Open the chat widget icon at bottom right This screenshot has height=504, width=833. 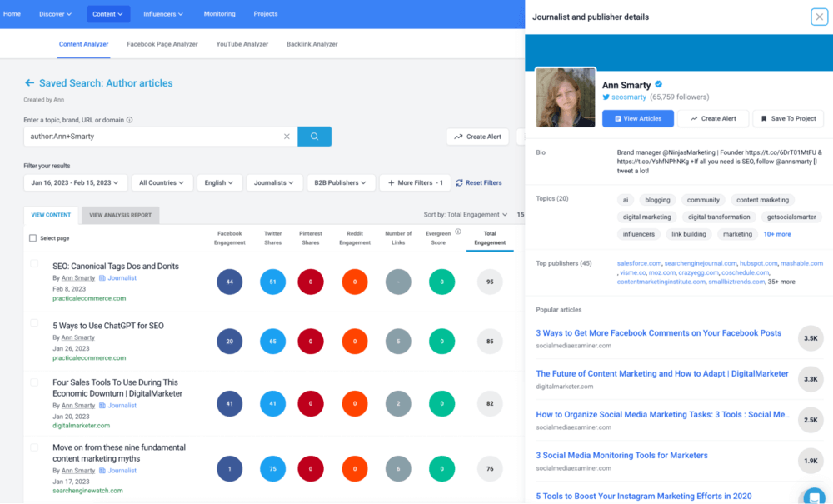coord(815,496)
